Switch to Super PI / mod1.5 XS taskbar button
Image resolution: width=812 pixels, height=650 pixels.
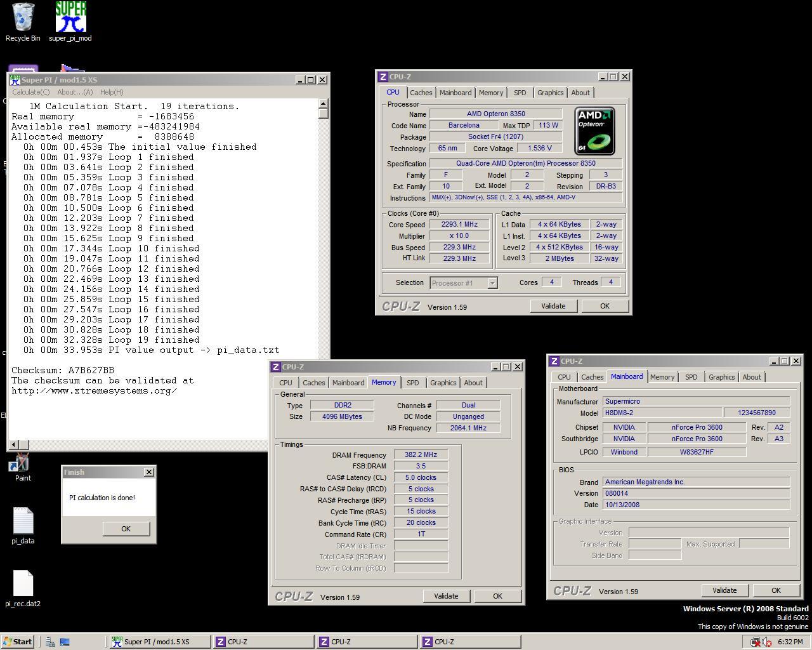pos(159,642)
